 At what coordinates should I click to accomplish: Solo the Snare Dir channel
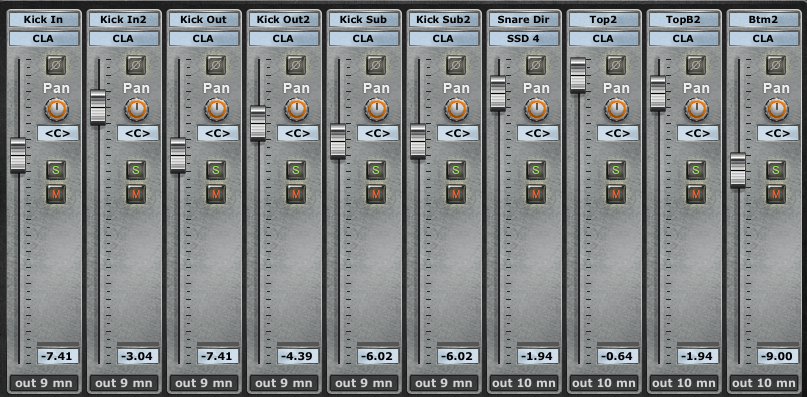536,170
